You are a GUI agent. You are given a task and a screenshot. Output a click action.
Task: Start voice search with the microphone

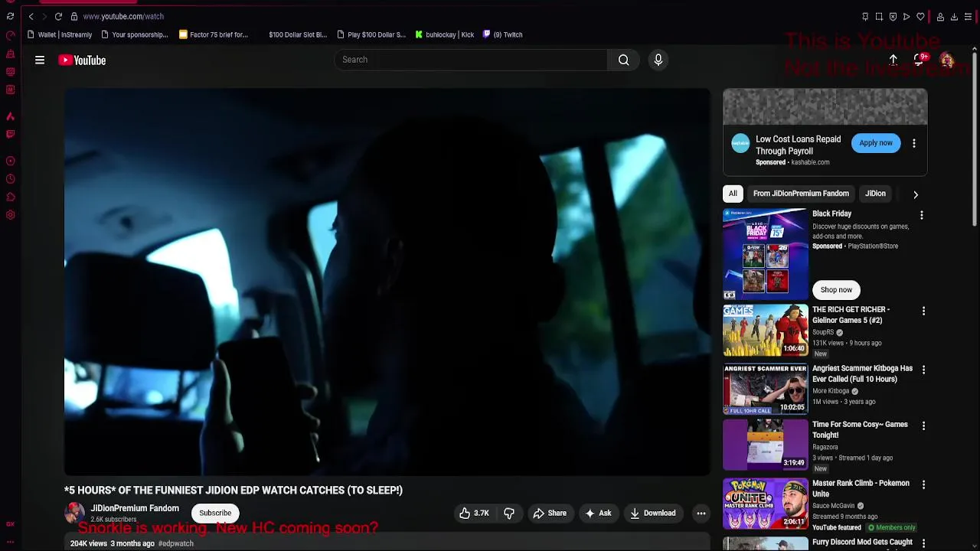(x=658, y=60)
